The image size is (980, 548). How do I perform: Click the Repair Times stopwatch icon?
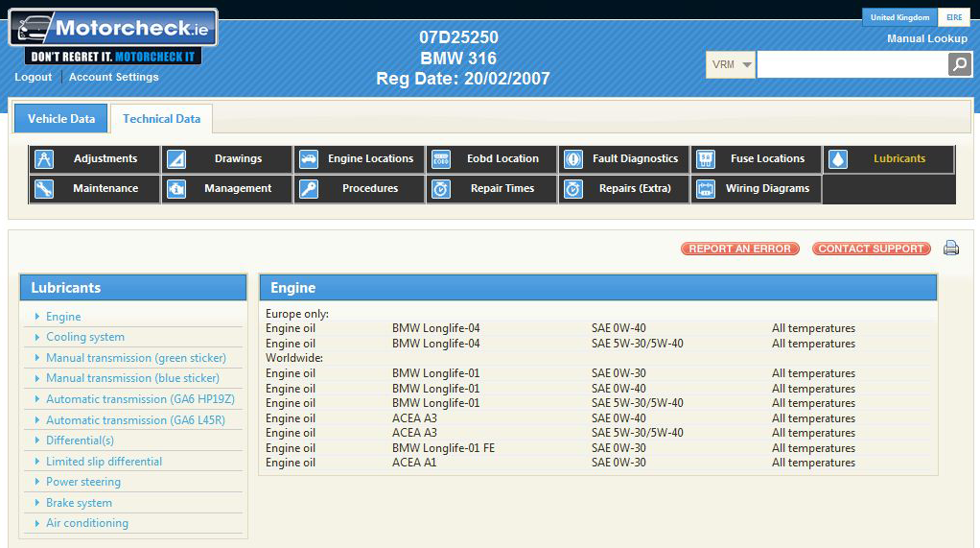pyautogui.click(x=441, y=188)
